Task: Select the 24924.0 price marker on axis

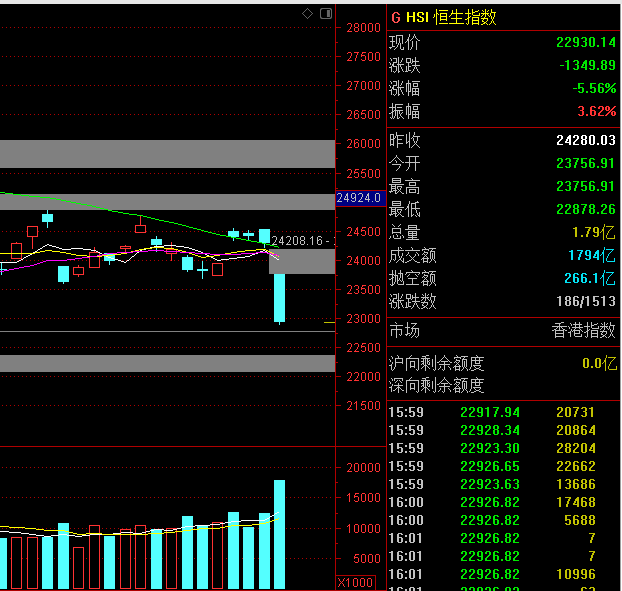Action: [x=361, y=198]
